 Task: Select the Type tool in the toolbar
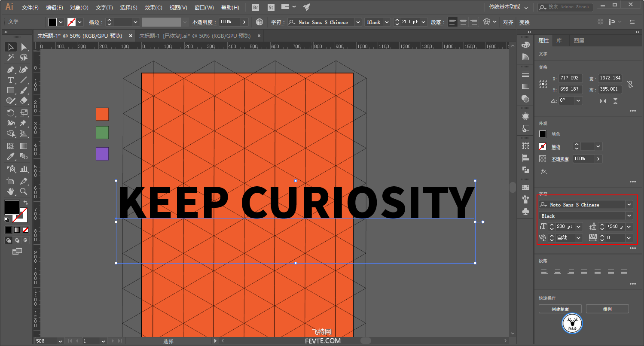click(11, 80)
